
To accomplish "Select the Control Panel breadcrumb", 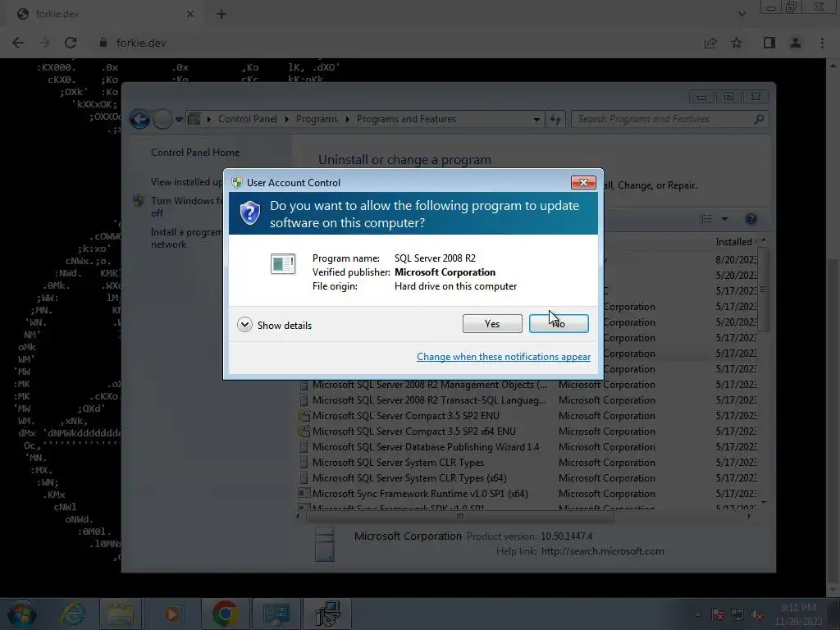I will [x=248, y=119].
